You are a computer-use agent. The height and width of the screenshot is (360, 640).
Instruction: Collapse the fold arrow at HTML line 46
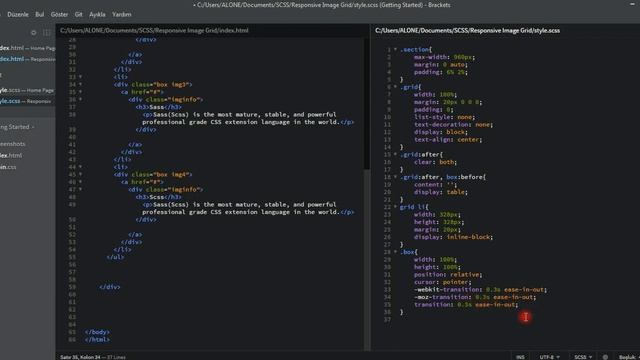tap(80, 182)
